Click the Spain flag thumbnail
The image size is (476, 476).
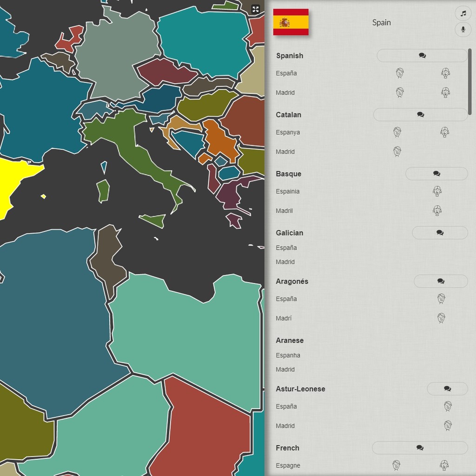coord(291,22)
